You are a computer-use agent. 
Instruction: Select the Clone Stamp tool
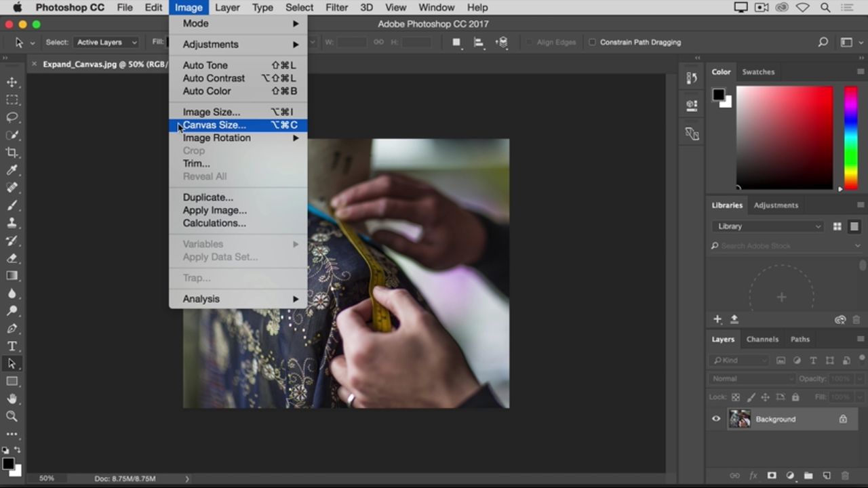(x=12, y=223)
